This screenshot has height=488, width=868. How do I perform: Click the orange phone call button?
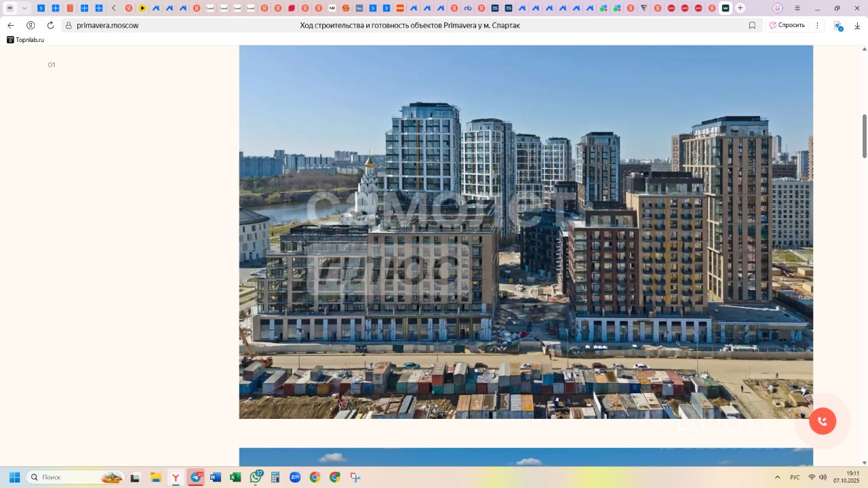click(x=822, y=421)
